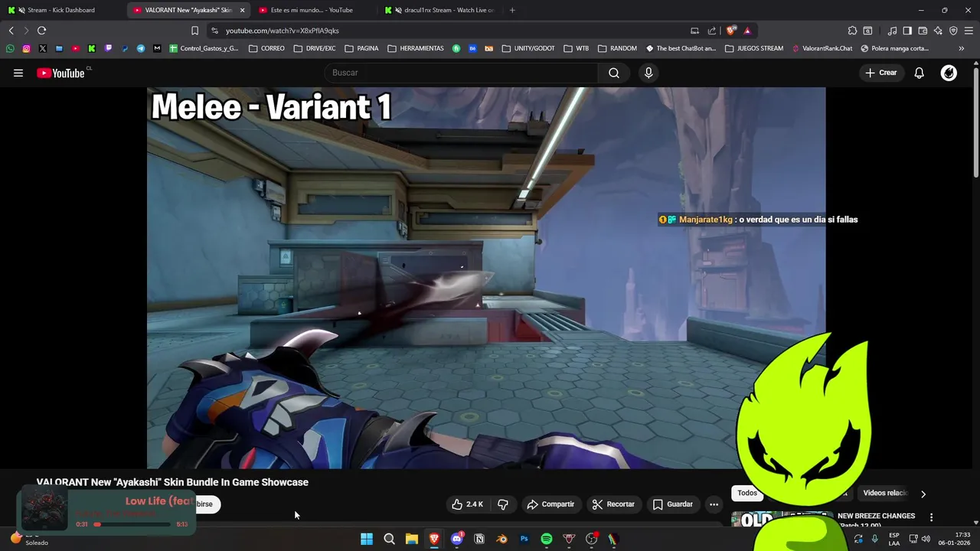Go to the YouTube home logo
Screen dimensions: 980x551
click(x=60, y=73)
